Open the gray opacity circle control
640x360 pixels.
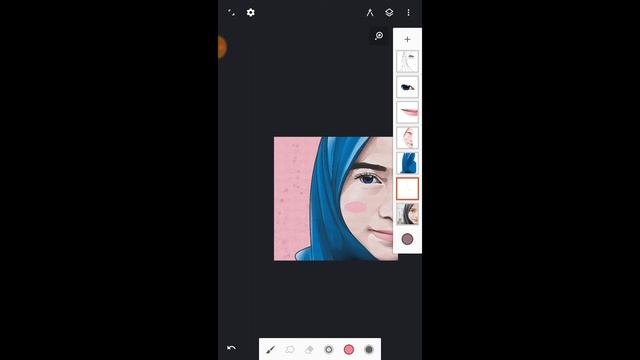[369, 349]
